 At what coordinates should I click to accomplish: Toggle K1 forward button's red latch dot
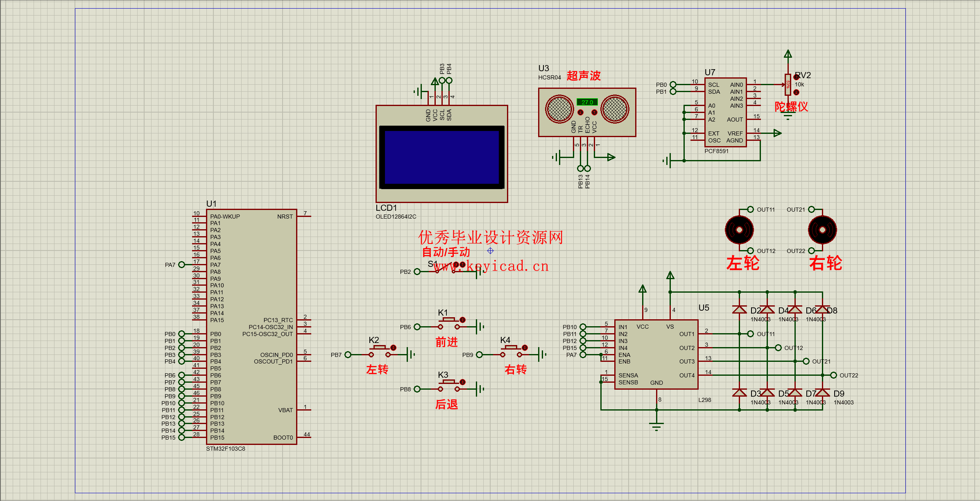462,320
